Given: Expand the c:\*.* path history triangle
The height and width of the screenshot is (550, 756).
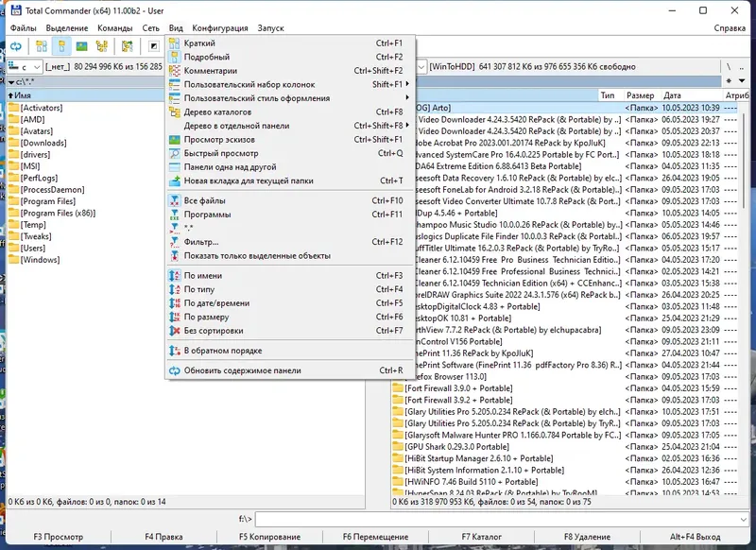Looking at the screenshot, I should point(10,82).
